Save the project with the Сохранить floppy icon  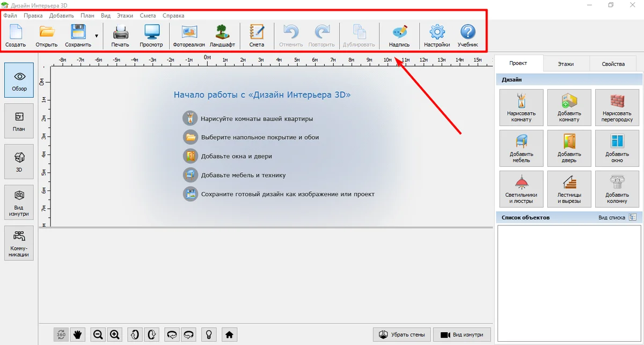pos(78,36)
